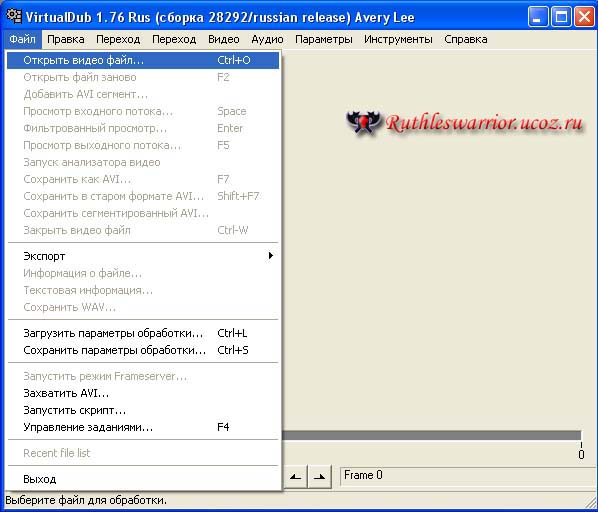Choose Загрузить параметры обработки…
This screenshot has width=598, height=512.
pyautogui.click(x=143, y=333)
